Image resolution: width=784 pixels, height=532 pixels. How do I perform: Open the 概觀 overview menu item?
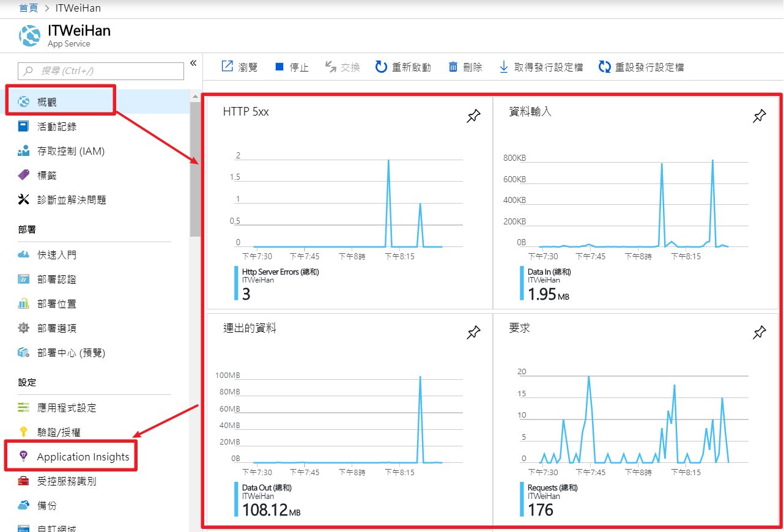(x=95, y=102)
